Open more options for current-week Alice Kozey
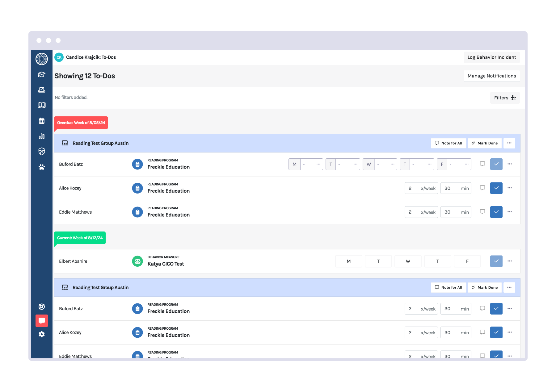Screen dimensions: 556x392 (x=510, y=332)
